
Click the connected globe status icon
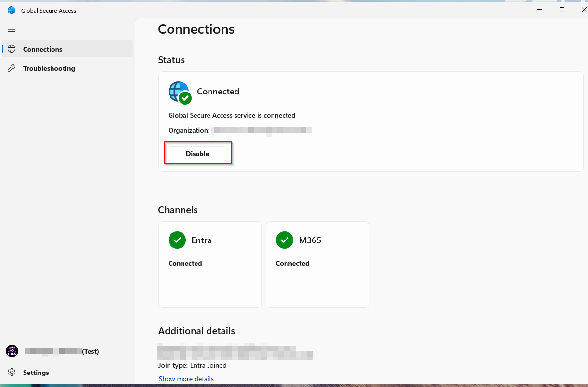(x=180, y=93)
